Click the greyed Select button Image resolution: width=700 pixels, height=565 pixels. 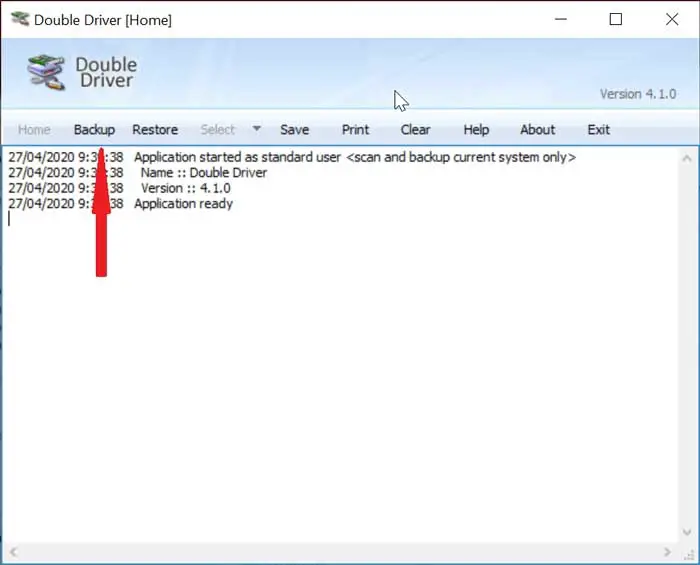point(217,130)
